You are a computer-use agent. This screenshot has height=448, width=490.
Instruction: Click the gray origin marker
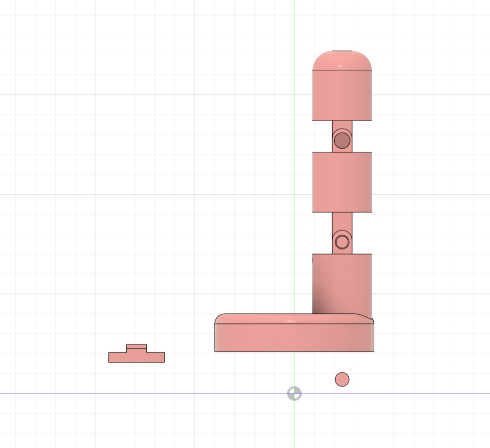click(294, 393)
